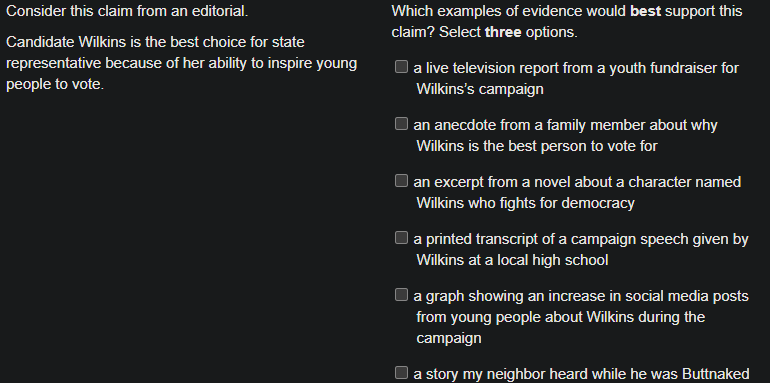Viewport: 770px width, 383px height.
Task: Check the live television report option
Action: (401, 67)
